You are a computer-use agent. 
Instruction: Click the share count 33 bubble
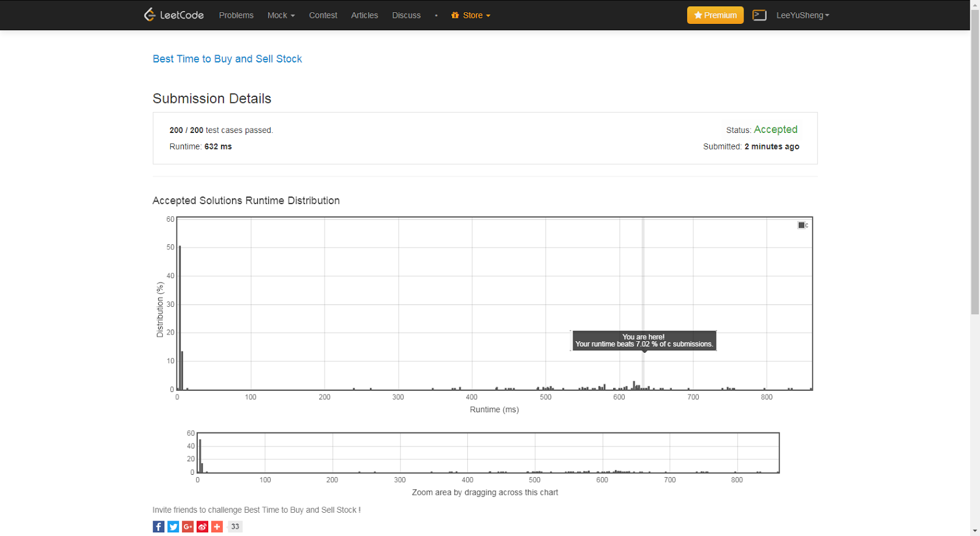[235, 527]
